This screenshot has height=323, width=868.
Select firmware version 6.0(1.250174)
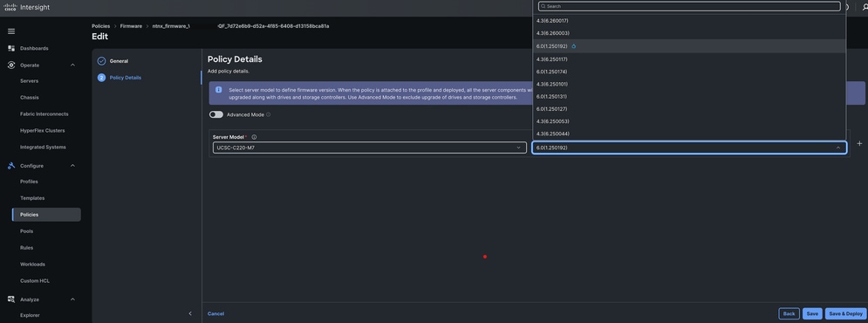point(689,72)
